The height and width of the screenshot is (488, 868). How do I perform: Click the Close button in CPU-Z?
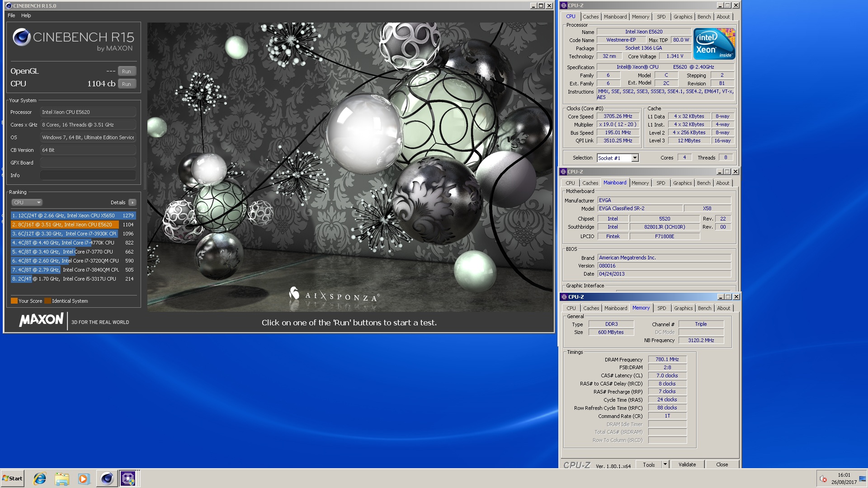click(x=722, y=465)
